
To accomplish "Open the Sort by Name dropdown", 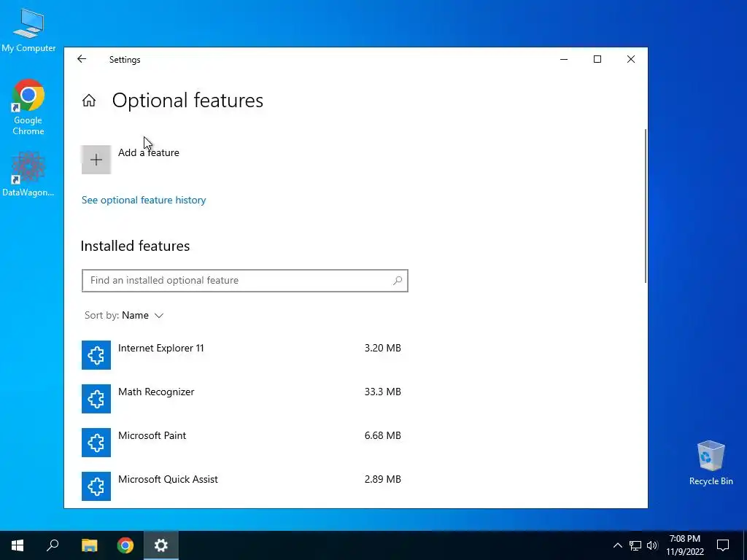I will [124, 315].
